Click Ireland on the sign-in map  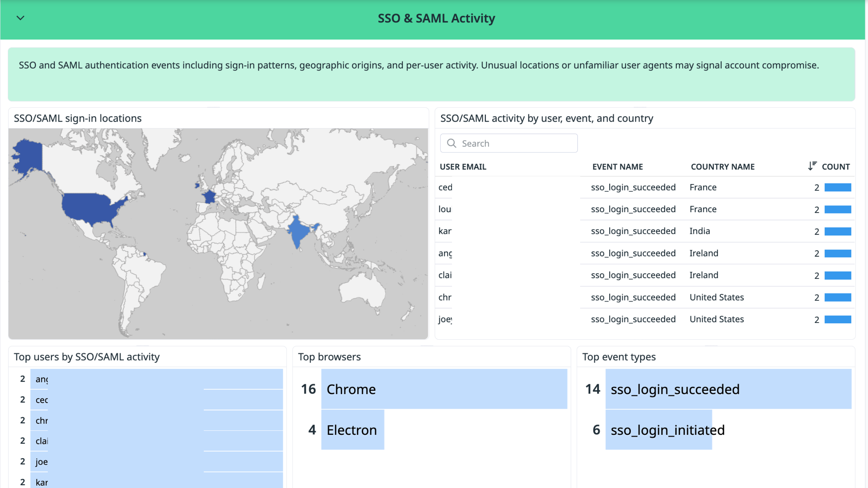(197, 185)
